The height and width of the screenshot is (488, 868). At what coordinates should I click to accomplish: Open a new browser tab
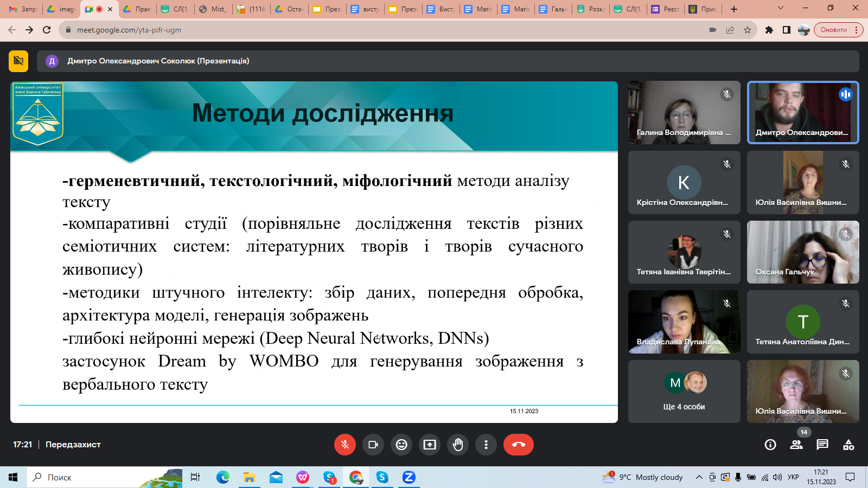tap(734, 9)
